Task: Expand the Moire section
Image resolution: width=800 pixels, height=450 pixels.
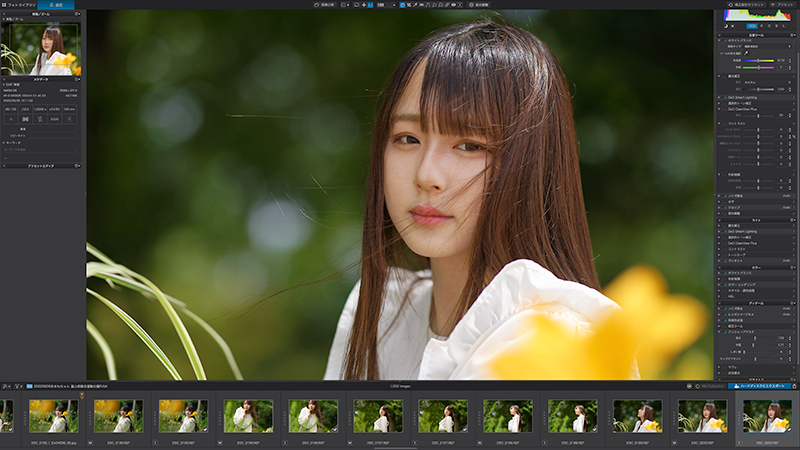Action: pos(719,367)
